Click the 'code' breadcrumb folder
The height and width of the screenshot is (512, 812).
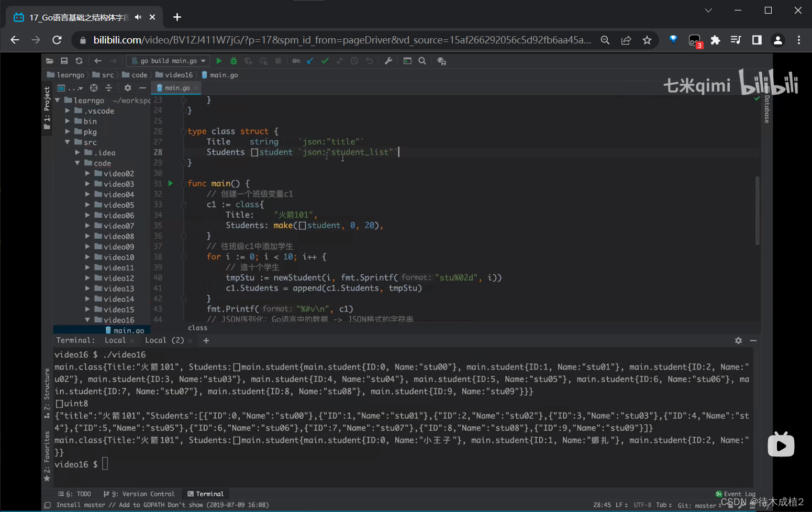[135, 75]
